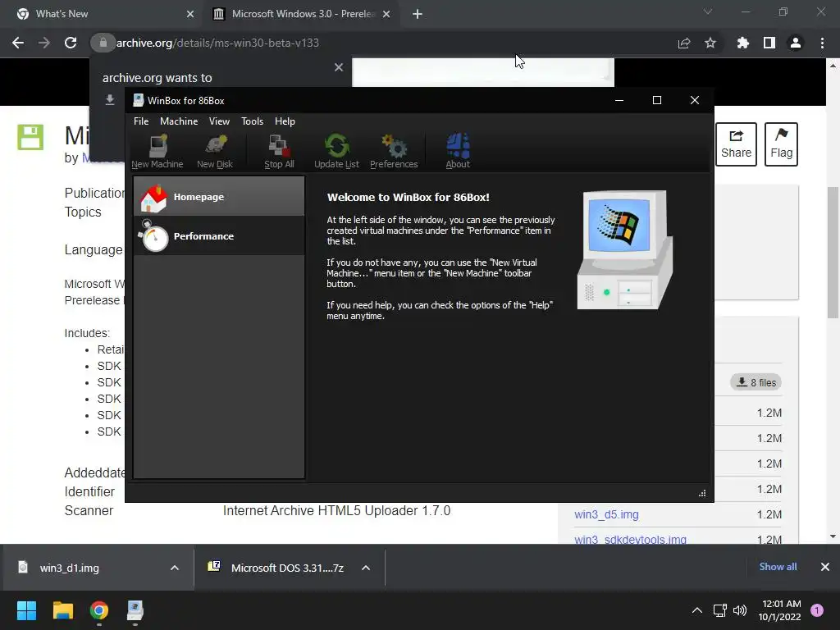Open the win3_d5.img link

(x=606, y=514)
